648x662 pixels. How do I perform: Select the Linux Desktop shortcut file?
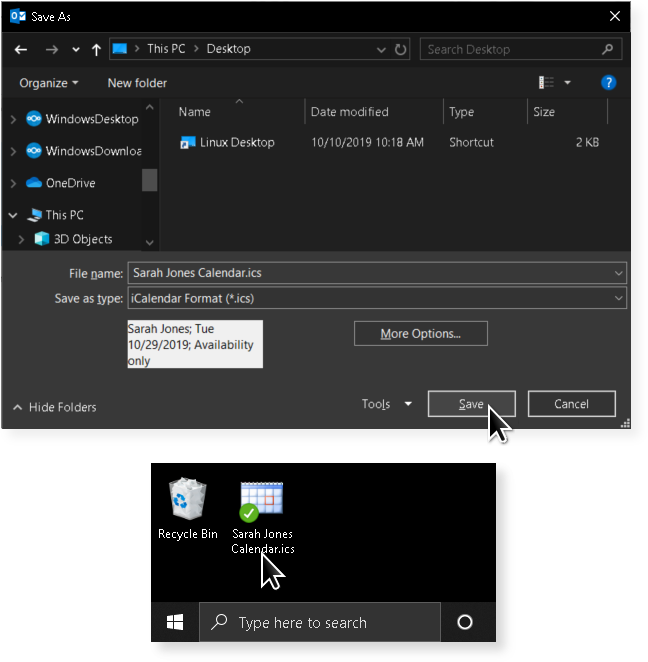[236, 143]
